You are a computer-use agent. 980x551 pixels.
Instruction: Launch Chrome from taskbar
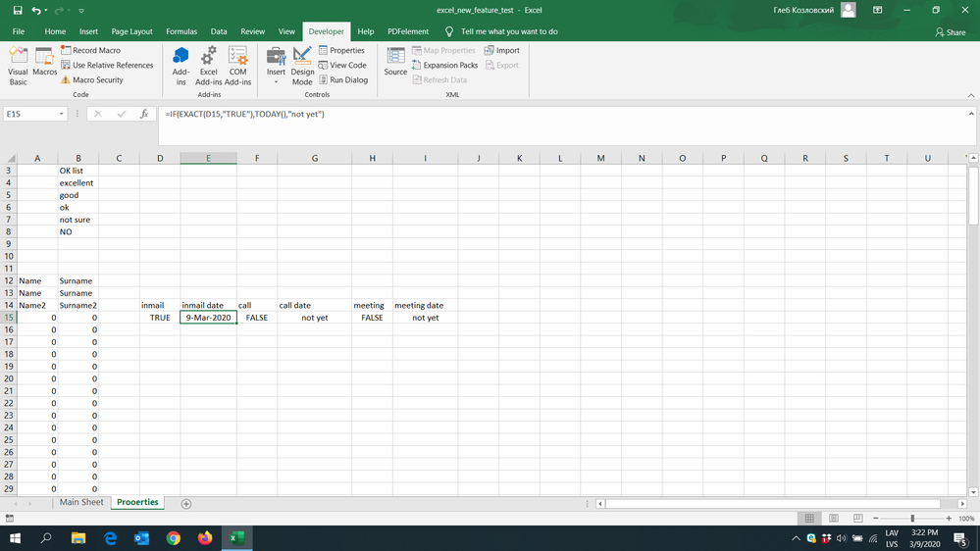(173, 538)
